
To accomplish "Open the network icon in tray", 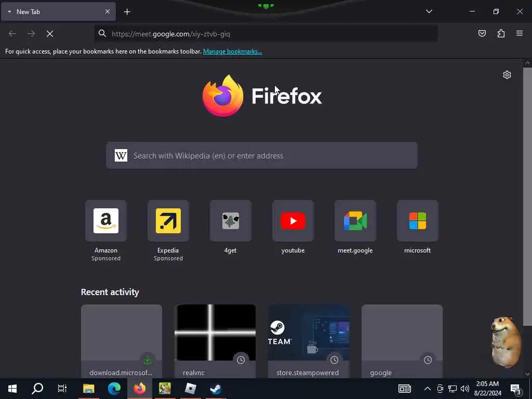I will pos(453,389).
